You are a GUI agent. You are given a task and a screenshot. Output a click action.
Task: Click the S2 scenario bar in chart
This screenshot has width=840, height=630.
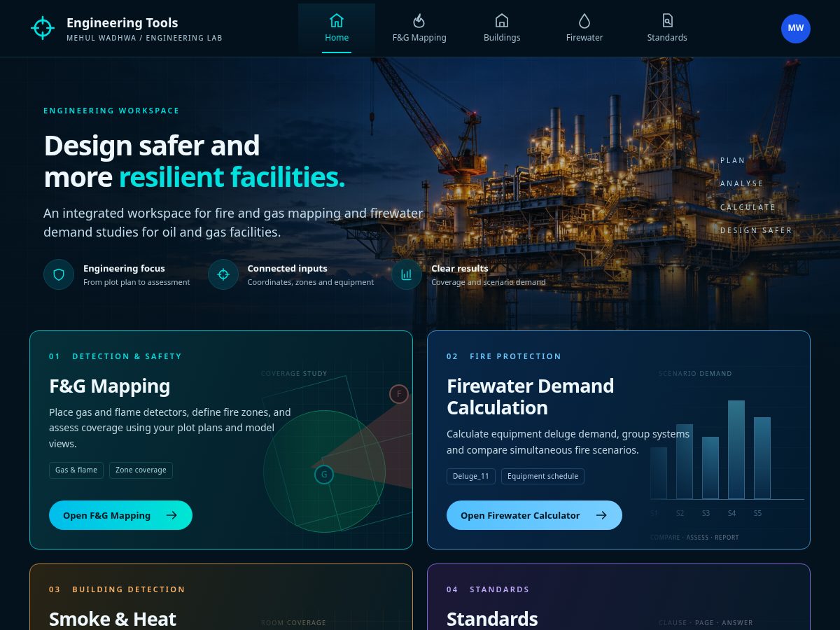coord(685,461)
